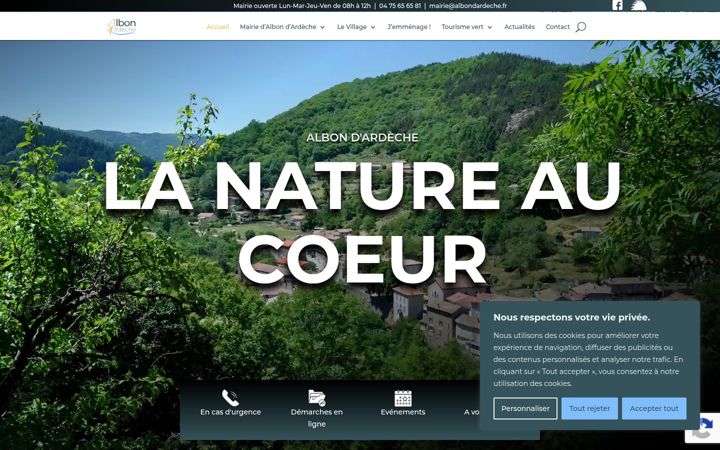
Task: Open the Le Village menu
Action: [x=352, y=27]
